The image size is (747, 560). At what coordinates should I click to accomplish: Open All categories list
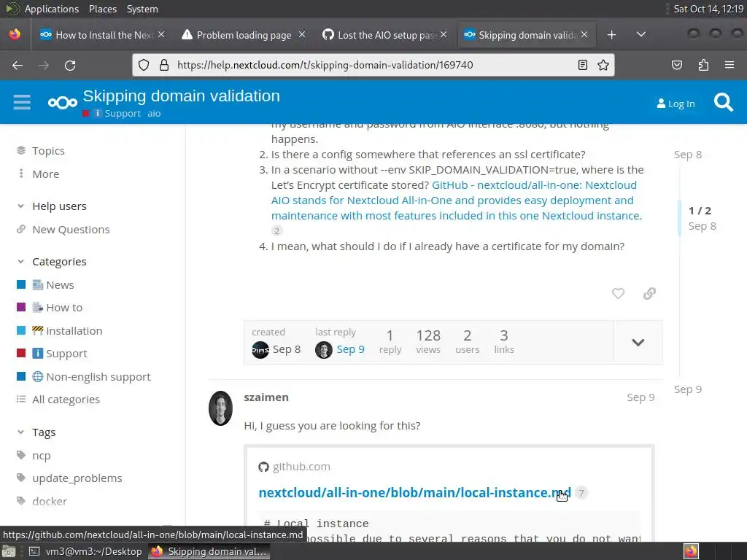point(66,400)
